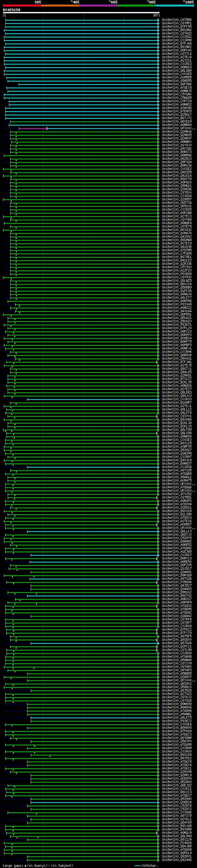Open hit UniRef100_Q4F986

tap(177, 84)
